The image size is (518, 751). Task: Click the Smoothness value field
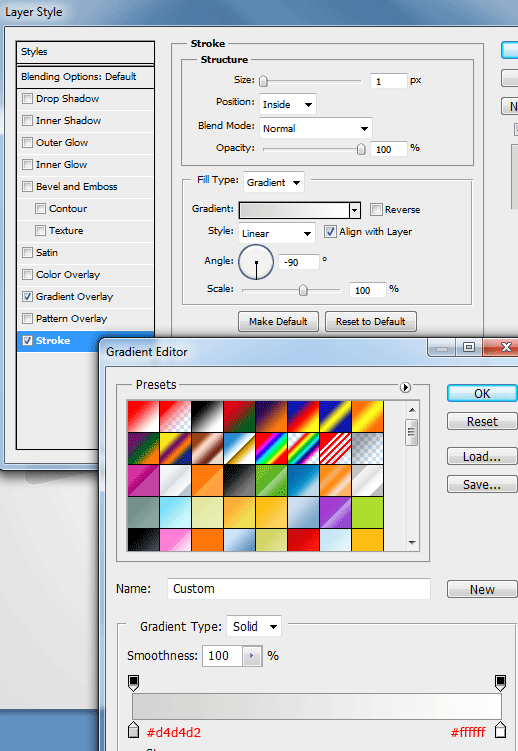(223, 656)
